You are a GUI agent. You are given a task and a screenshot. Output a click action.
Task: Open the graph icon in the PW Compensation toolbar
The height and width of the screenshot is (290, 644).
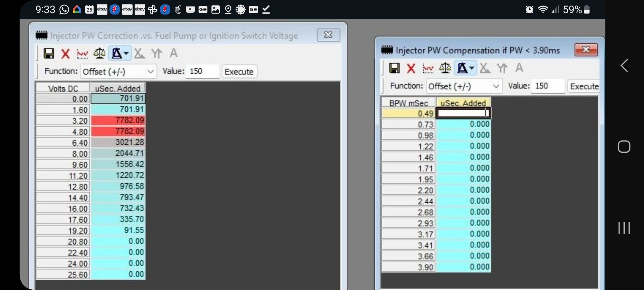coord(428,68)
